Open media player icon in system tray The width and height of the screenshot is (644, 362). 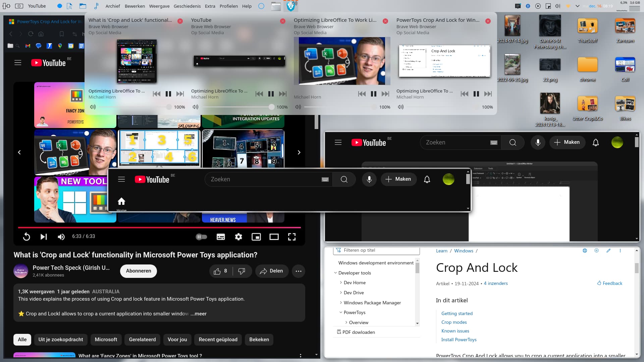(x=538, y=6)
